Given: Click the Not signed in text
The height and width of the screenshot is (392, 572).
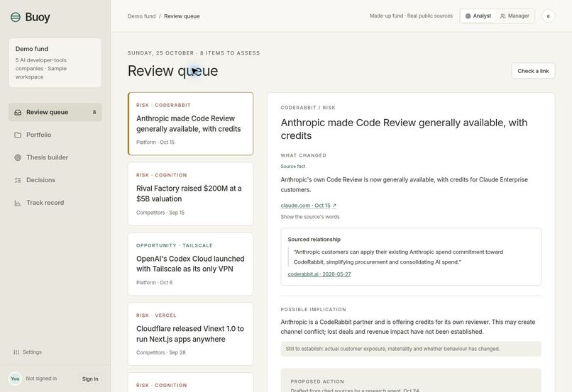Looking at the screenshot, I should pos(41,379).
